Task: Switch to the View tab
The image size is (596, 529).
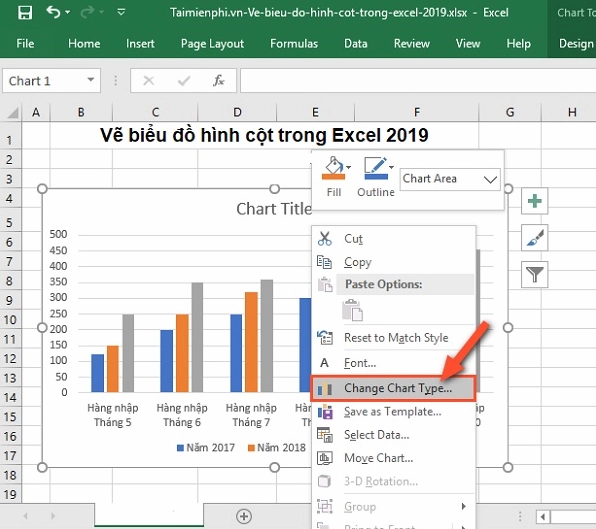Action: pos(468,44)
